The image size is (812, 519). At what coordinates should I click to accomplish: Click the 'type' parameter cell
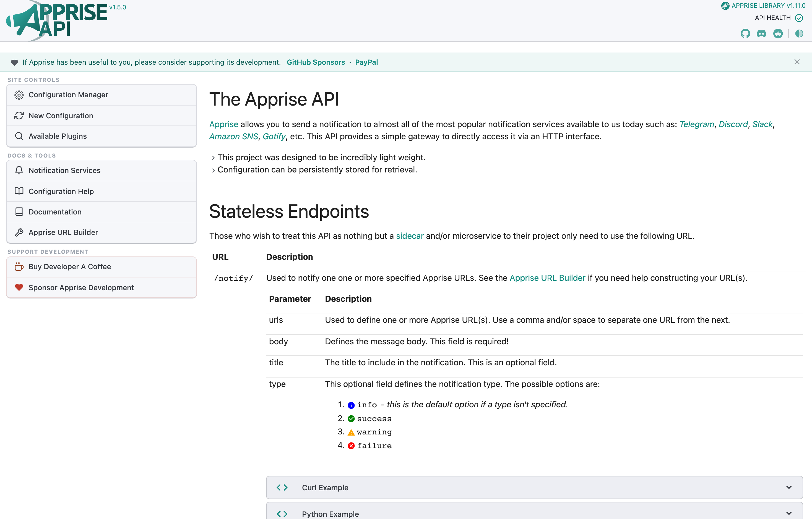click(277, 384)
